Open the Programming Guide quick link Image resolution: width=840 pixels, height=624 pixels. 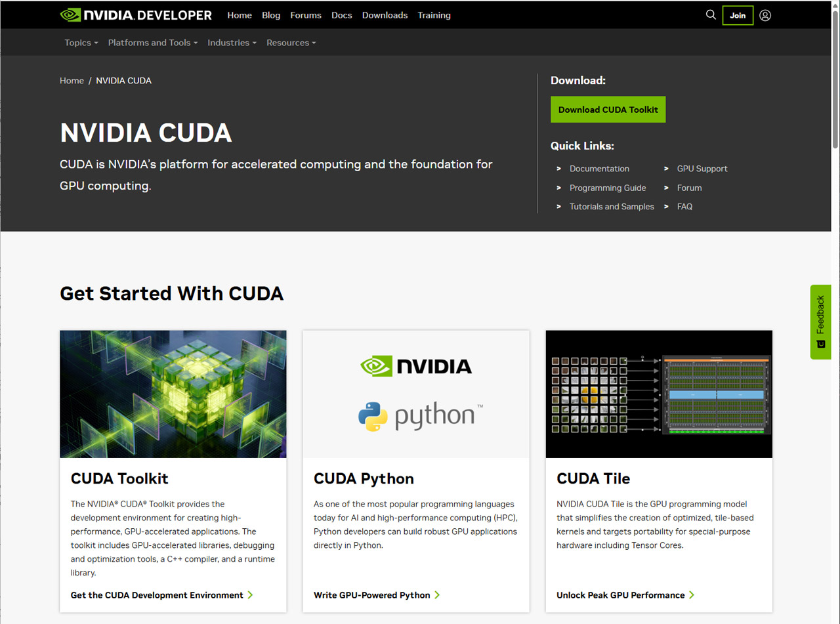click(608, 188)
